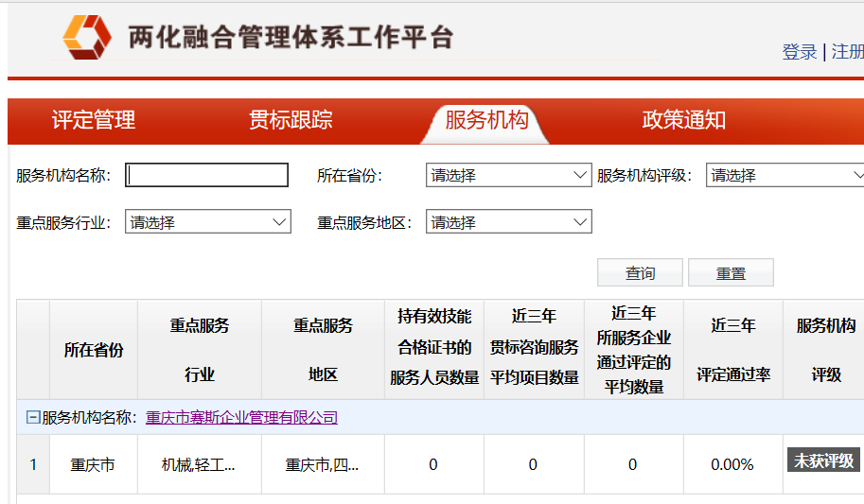This screenshot has height=504, width=864.
Task: Click the 近三年评定通过率 column header
Action: pos(733,350)
